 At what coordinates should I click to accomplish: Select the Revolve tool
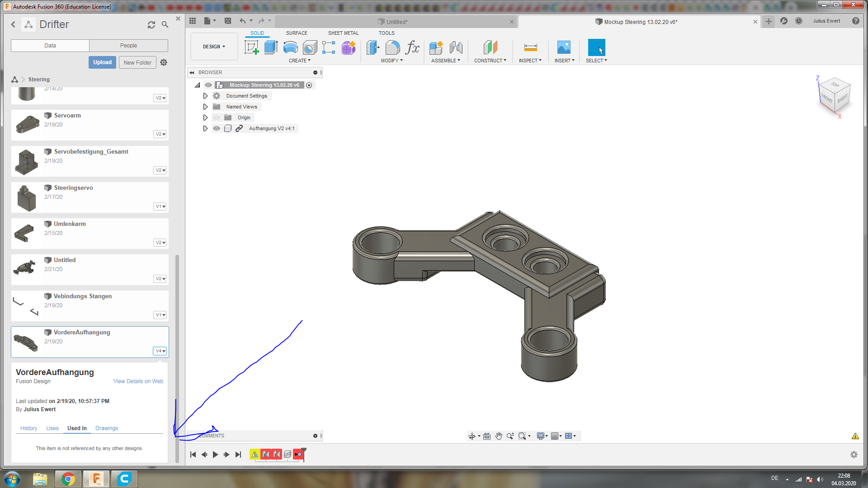coord(290,47)
